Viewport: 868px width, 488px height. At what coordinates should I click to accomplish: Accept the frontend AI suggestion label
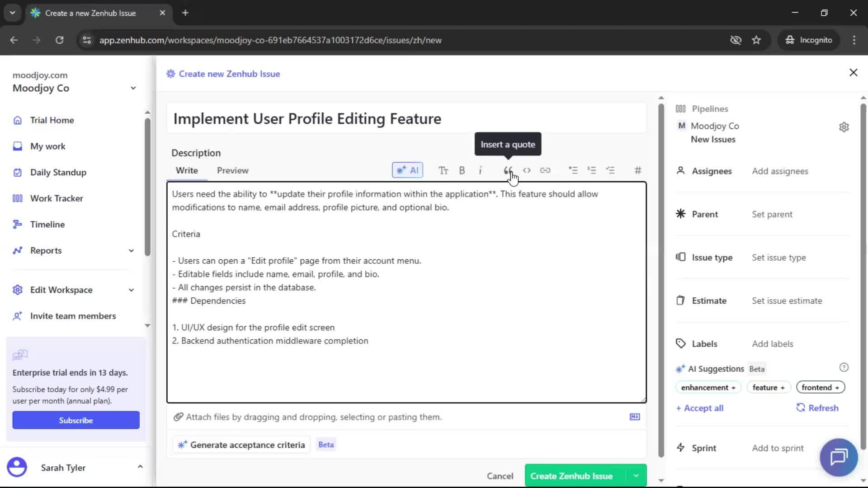pos(820,387)
